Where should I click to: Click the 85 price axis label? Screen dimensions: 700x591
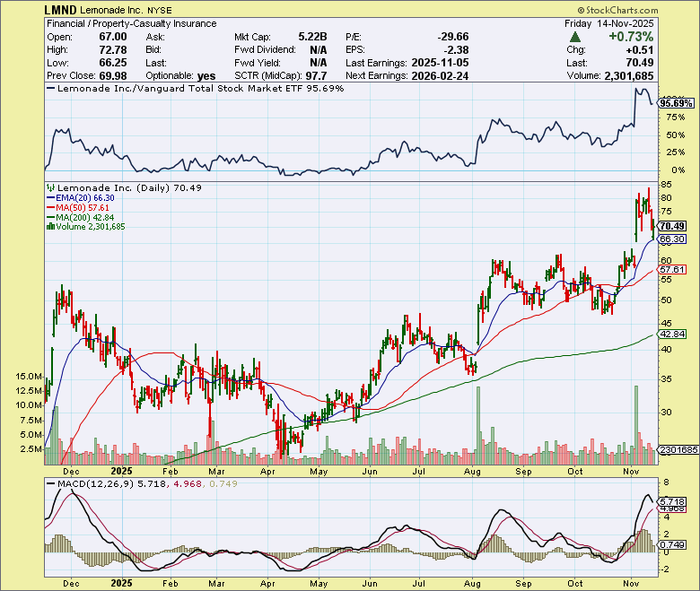(x=666, y=184)
